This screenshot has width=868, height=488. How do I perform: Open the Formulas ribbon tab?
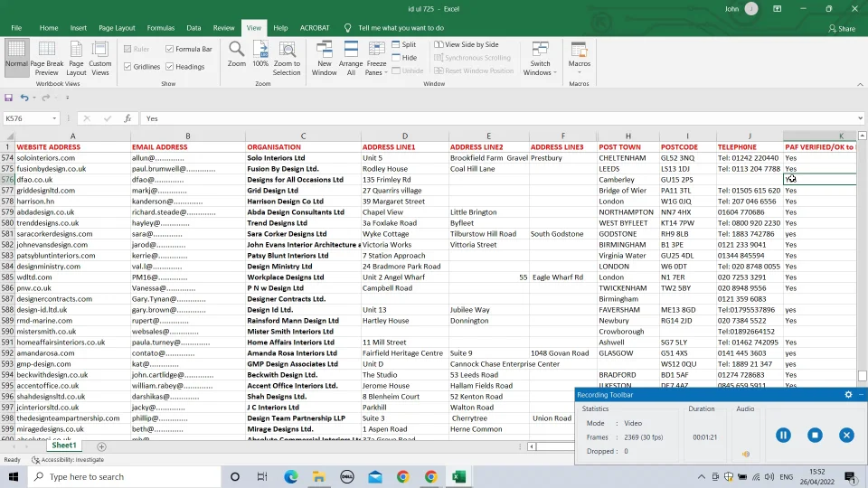[x=161, y=28]
